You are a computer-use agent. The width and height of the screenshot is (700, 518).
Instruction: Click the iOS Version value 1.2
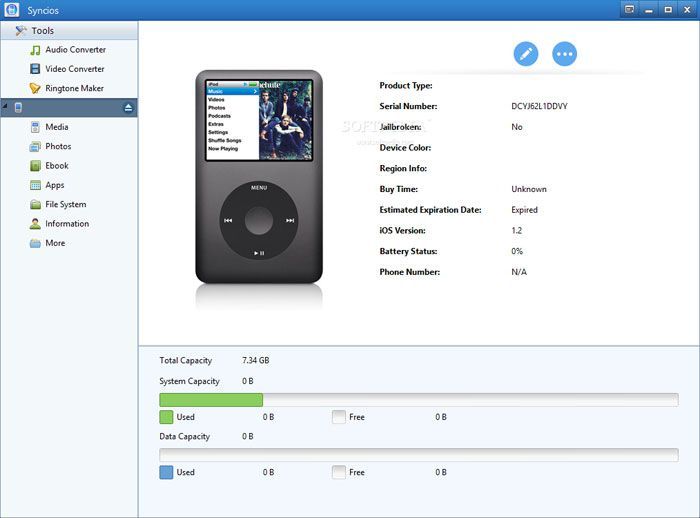pyautogui.click(x=517, y=230)
